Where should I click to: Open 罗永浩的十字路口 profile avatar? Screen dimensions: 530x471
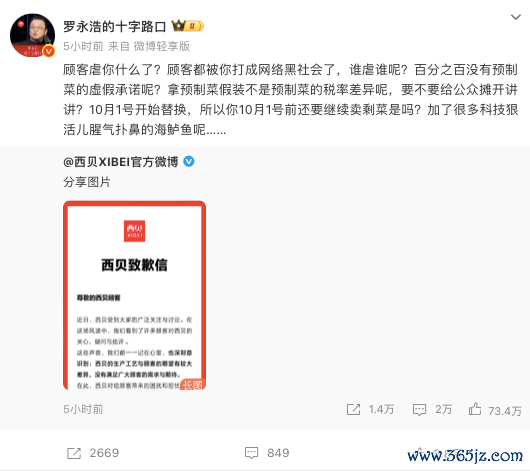32,35
